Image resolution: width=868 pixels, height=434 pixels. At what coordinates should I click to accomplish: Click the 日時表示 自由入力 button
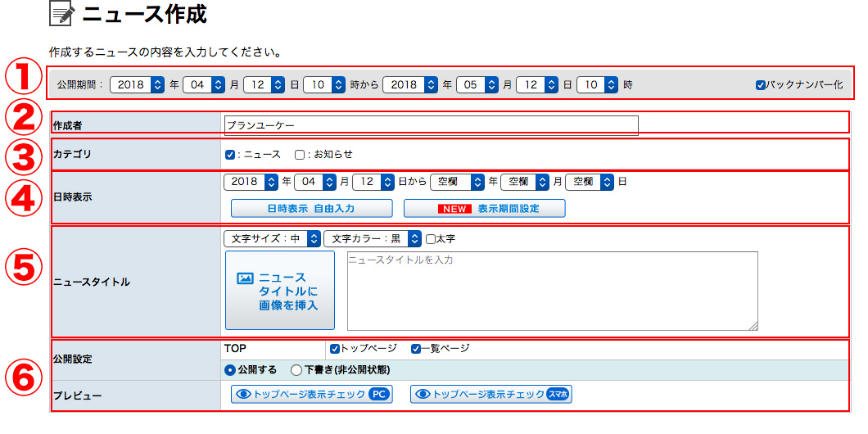[x=311, y=209]
